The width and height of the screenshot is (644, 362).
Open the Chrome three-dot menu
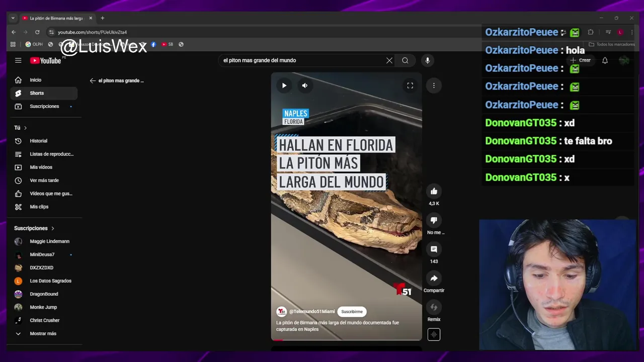point(632,32)
